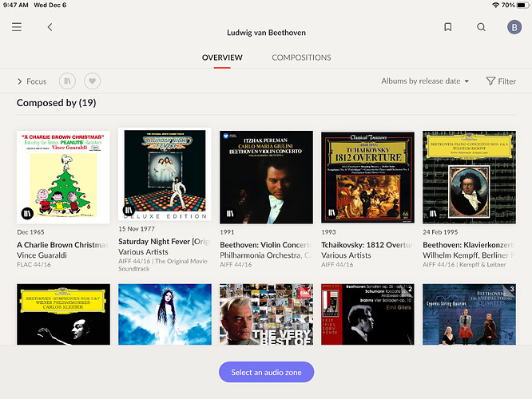
Task: Open Itzhak Perlman Violin Concerto cover
Action: 266,177
